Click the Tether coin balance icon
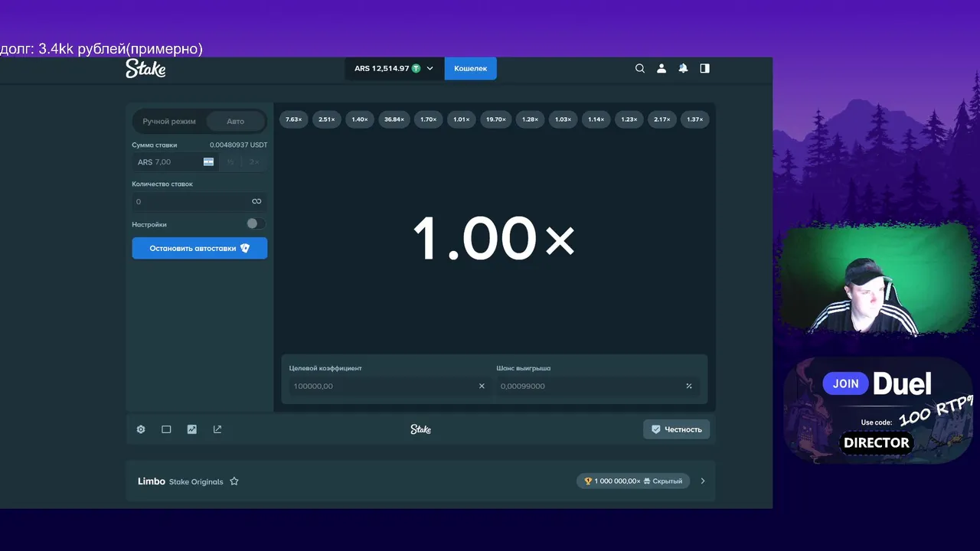 coord(416,68)
